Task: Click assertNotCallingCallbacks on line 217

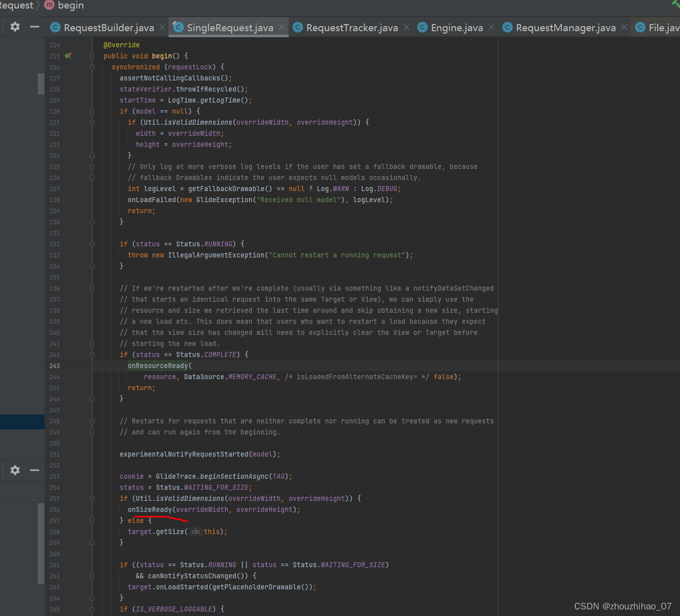Action: (170, 78)
